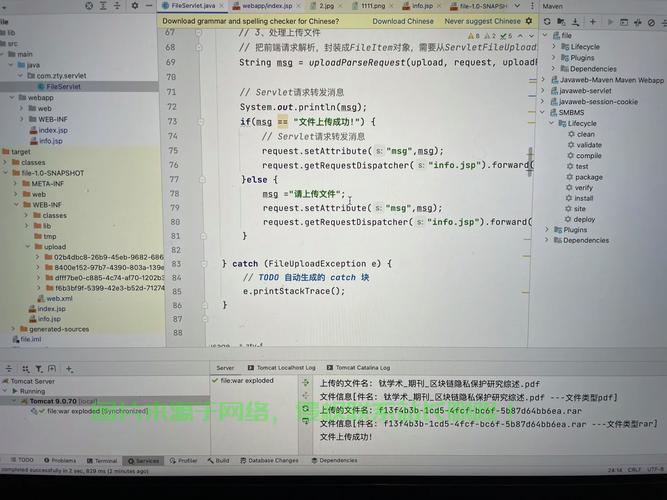The height and width of the screenshot is (500, 667).
Task: Collapse the SMBMS Maven node
Action: click(x=543, y=112)
